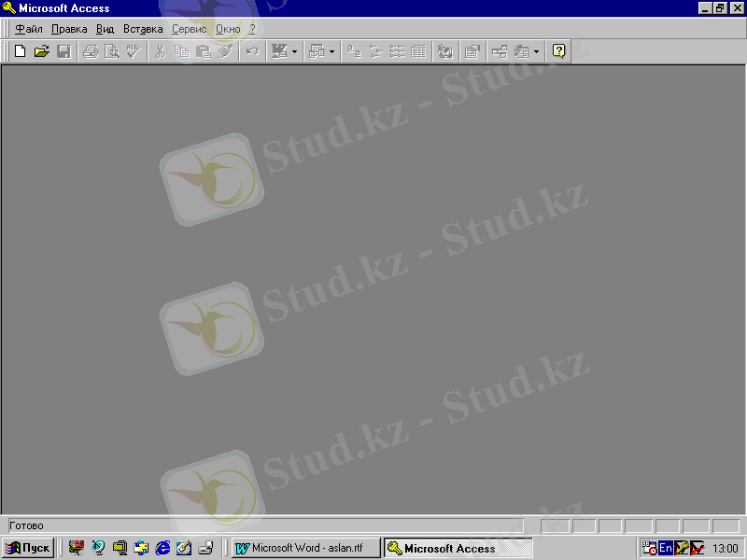The width and height of the screenshot is (747, 560).
Task: Click the New Object toolbar icon
Action: [x=521, y=51]
